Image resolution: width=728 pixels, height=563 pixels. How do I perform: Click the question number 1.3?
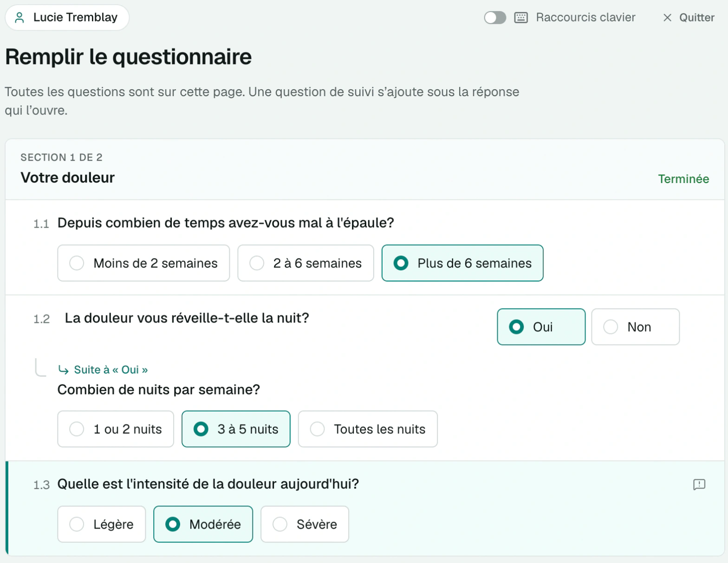tap(41, 485)
